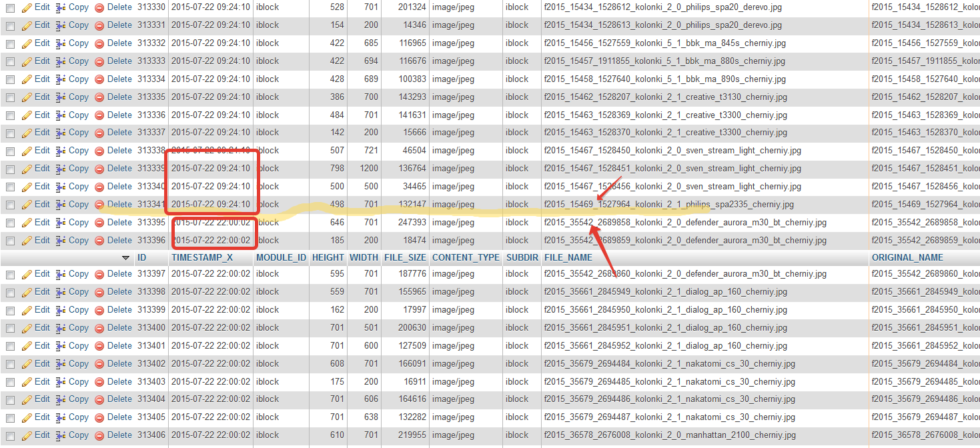The width and height of the screenshot is (980, 448).
Task: Click file name f2015_36578_2676008_kolonki_2_0_manhattan_2100_cherniy.jpg
Action: coord(670,435)
